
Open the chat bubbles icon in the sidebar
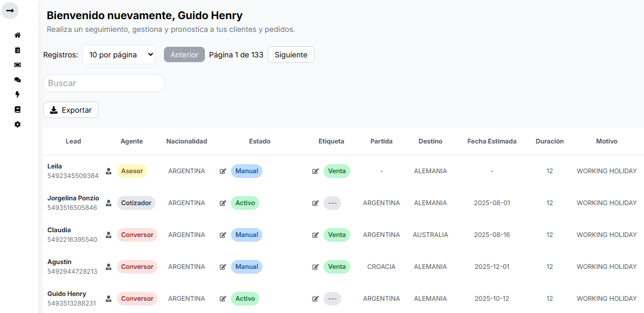point(18,80)
